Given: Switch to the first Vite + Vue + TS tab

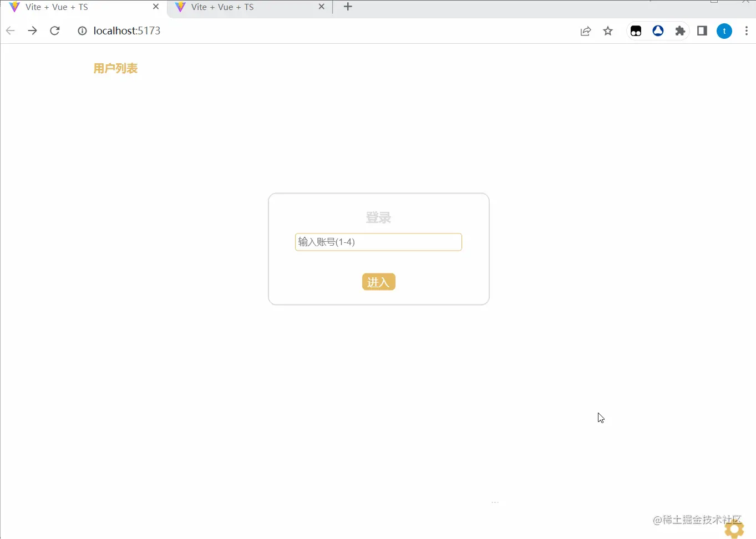Looking at the screenshot, I should pos(83,7).
